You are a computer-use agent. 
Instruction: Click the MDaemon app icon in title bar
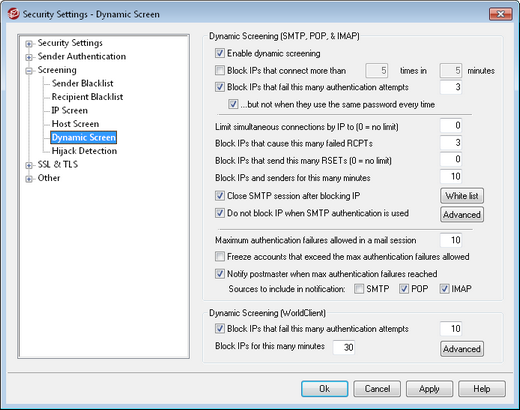[x=13, y=14]
